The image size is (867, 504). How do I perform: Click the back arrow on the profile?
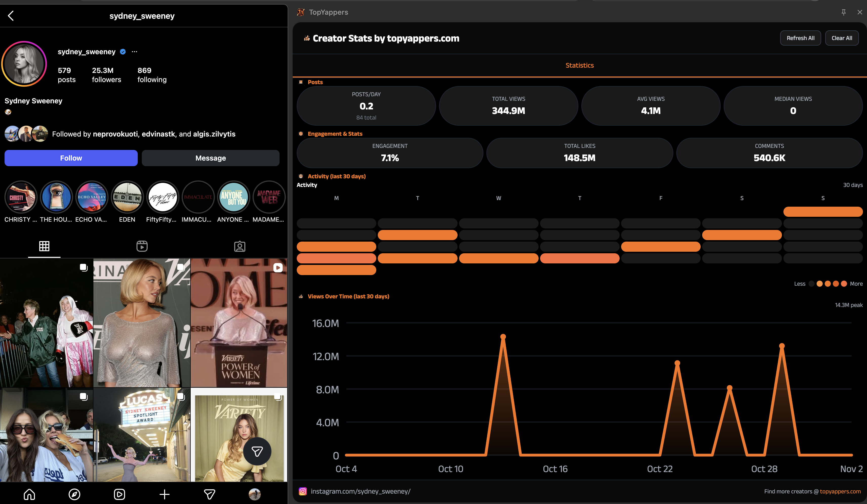pos(11,15)
